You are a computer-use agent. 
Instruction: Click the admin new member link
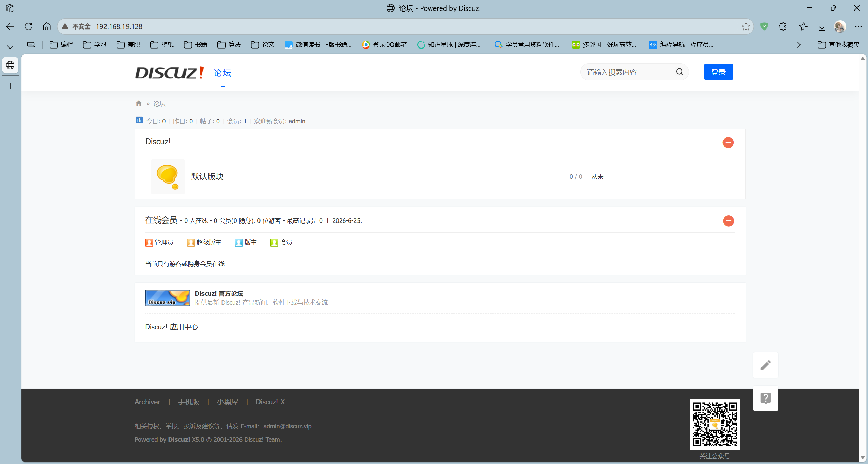[x=297, y=121]
